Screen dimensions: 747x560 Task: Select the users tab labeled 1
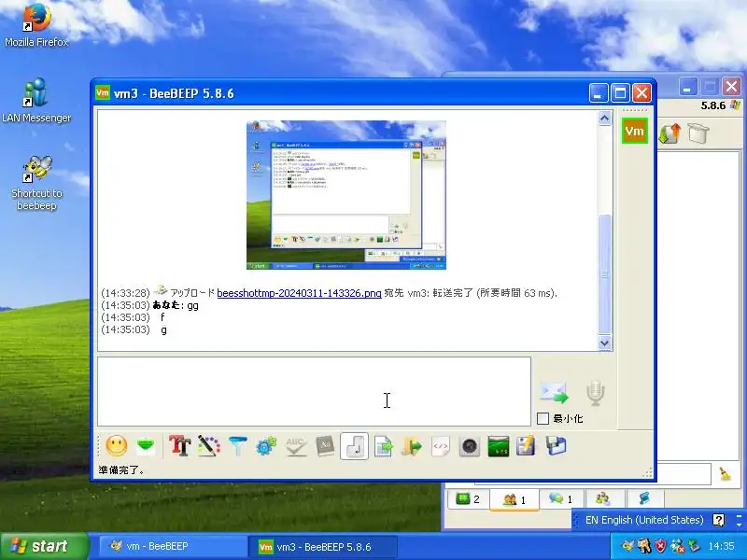[x=514, y=499]
